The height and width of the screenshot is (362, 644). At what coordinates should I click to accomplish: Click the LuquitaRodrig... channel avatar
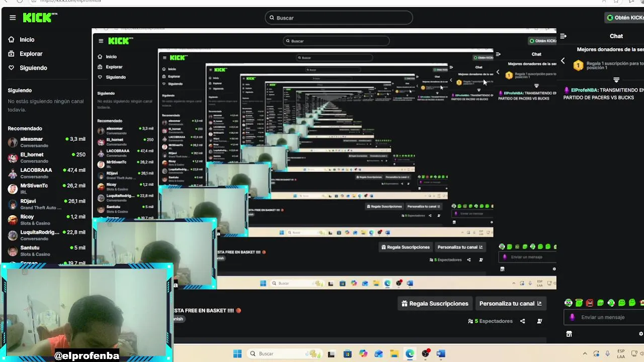tap(13, 235)
